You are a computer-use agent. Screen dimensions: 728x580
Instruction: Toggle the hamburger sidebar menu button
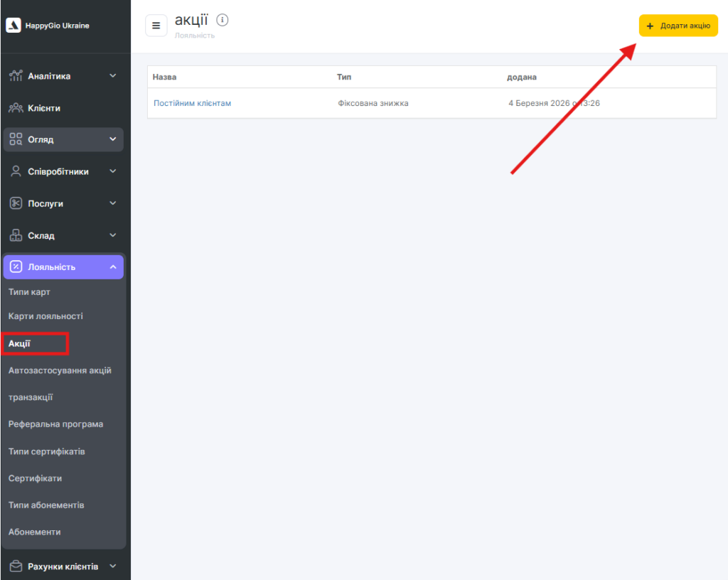pos(156,26)
